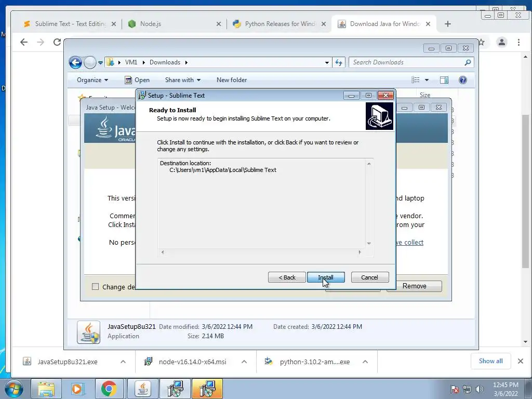Open the Chrome profile icon
The width and height of the screenshot is (532, 399).
(x=501, y=42)
